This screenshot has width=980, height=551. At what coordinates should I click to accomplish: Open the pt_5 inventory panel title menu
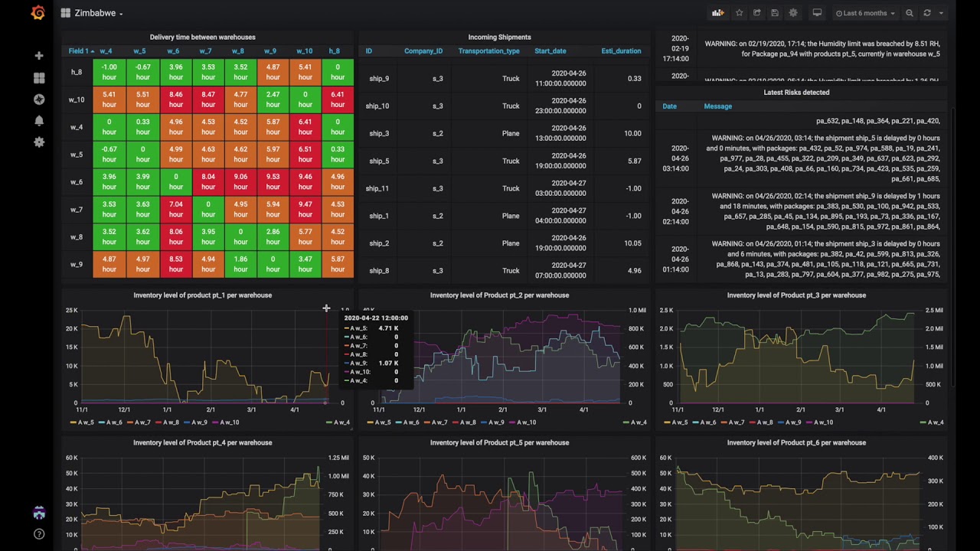tap(499, 443)
